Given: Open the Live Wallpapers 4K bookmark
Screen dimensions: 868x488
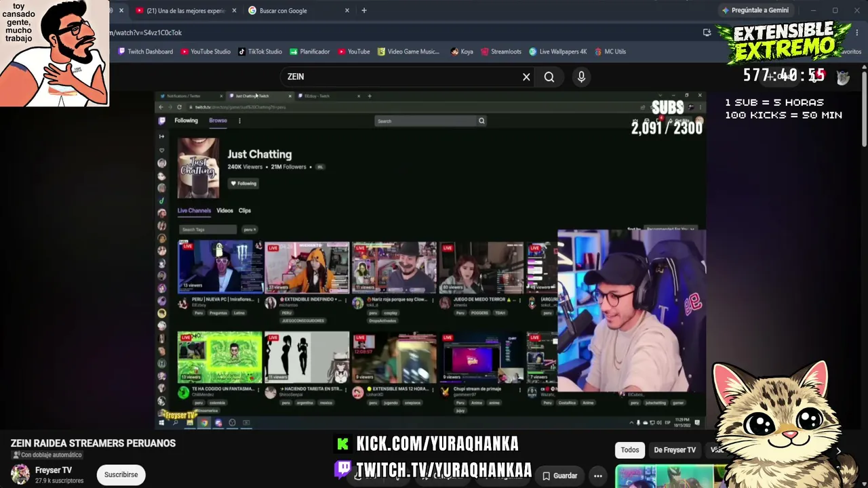Looking at the screenshot, I should pos(558,52).
